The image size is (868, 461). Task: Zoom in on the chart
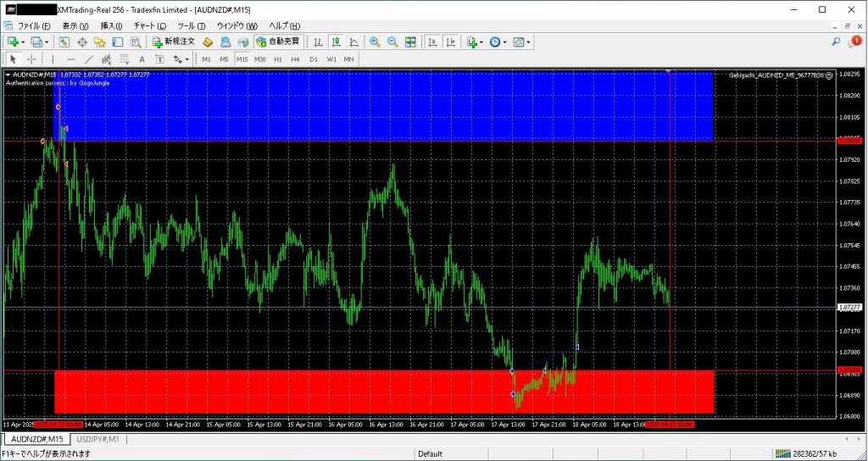[375, 42]
